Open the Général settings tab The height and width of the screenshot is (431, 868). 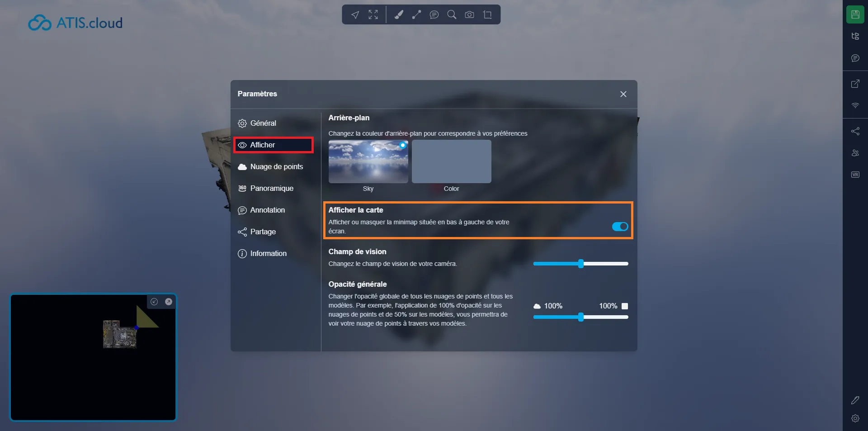tap(274, 123)
